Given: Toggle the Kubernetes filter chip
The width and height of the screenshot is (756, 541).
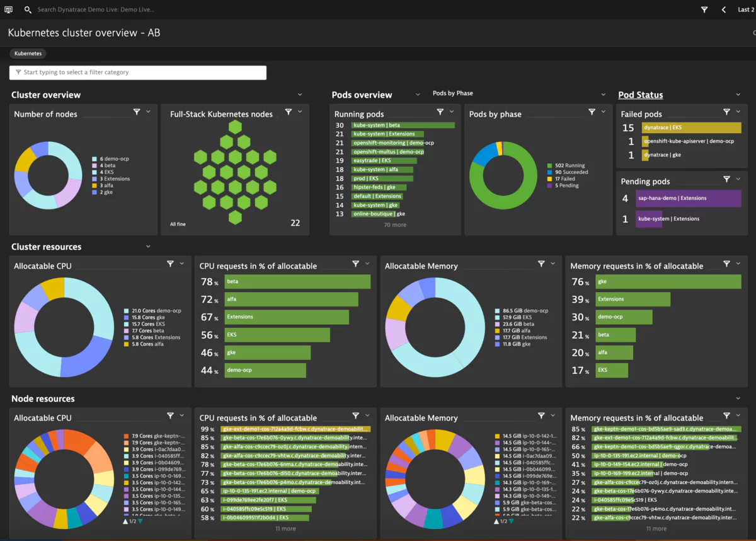Looking at the screenshot, I should point(28,54).
